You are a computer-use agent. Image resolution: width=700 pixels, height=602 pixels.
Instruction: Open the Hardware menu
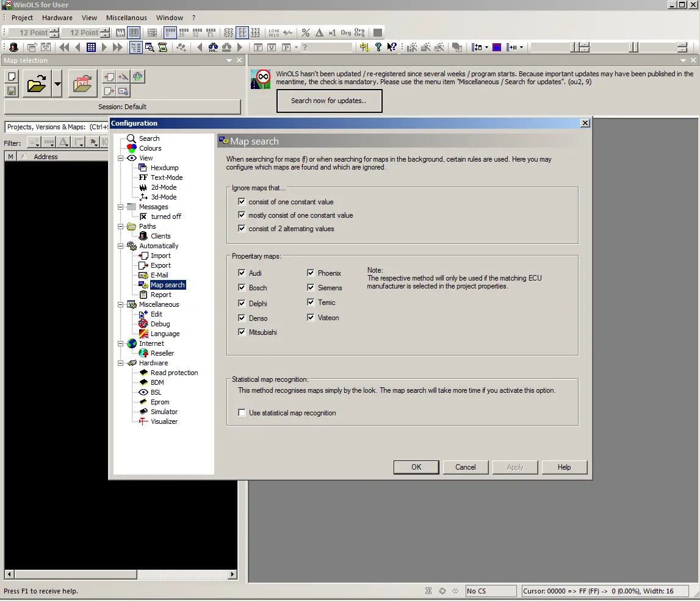pos(57,18)
